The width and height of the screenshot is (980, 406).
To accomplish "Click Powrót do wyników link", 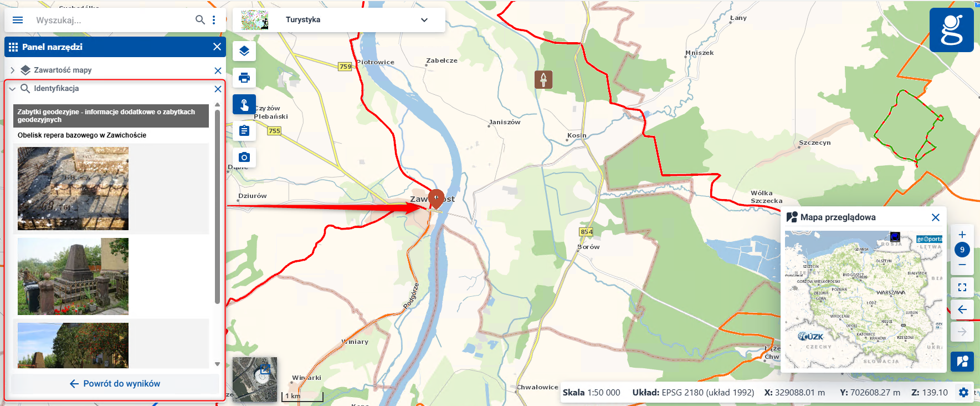I will coord(115,384).
